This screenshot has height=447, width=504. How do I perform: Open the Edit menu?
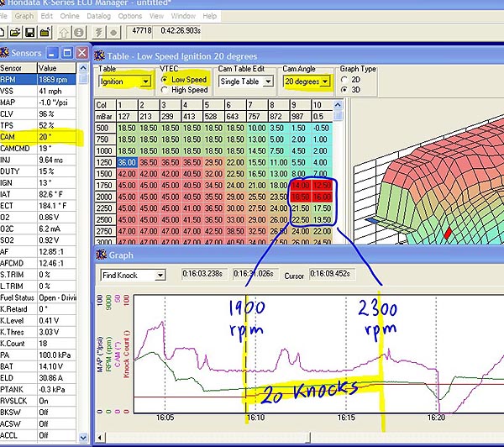pos(46,16)
